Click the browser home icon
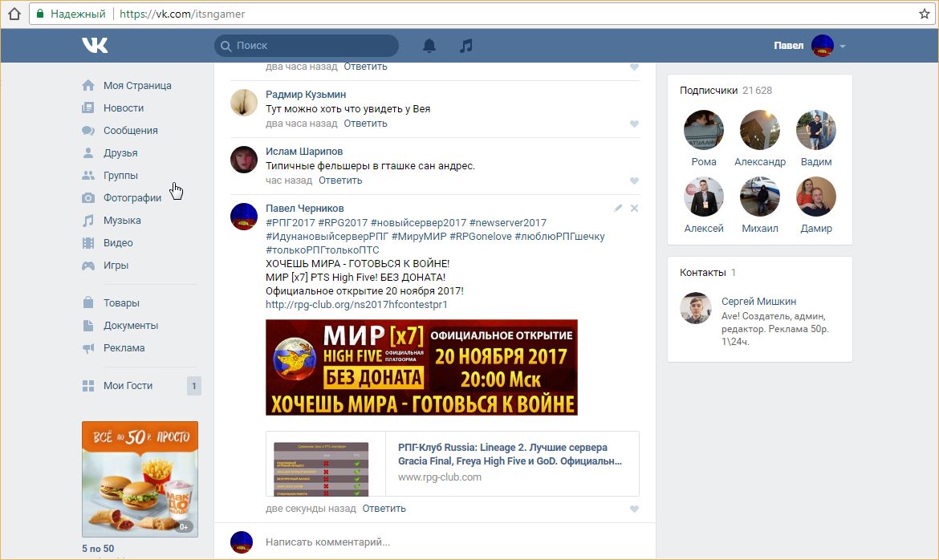Screen dimensions: 939x560 pos(14,14)
